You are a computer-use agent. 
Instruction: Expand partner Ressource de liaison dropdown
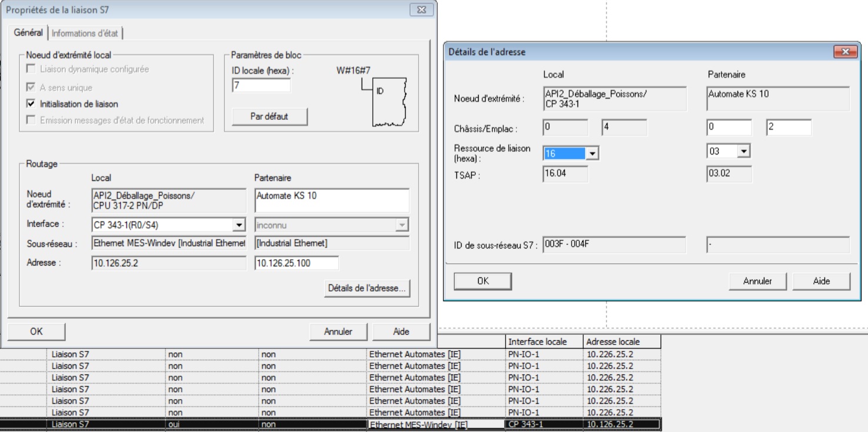pyautogui.click(x=744, y=152)
